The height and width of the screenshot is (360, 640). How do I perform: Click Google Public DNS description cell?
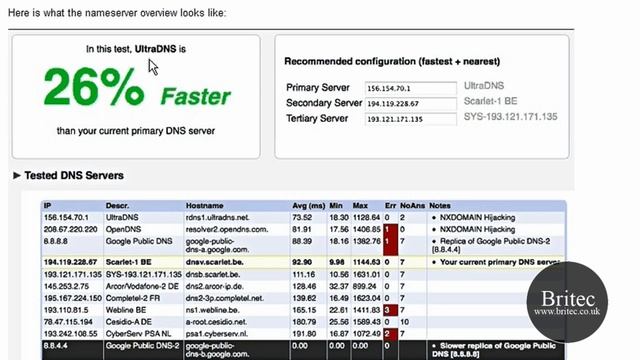pyautogui.click(x=139, y=241)
